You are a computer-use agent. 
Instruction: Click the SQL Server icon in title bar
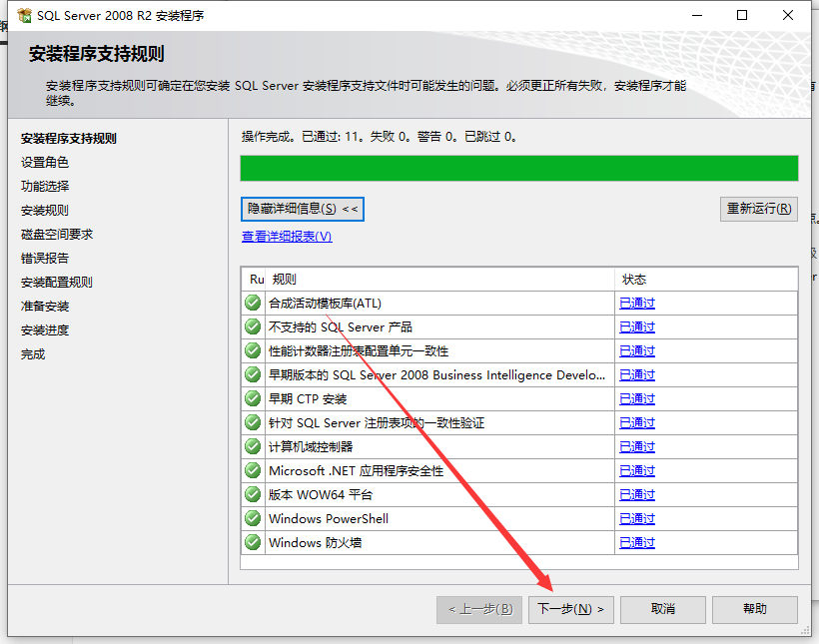click(22, 16)
